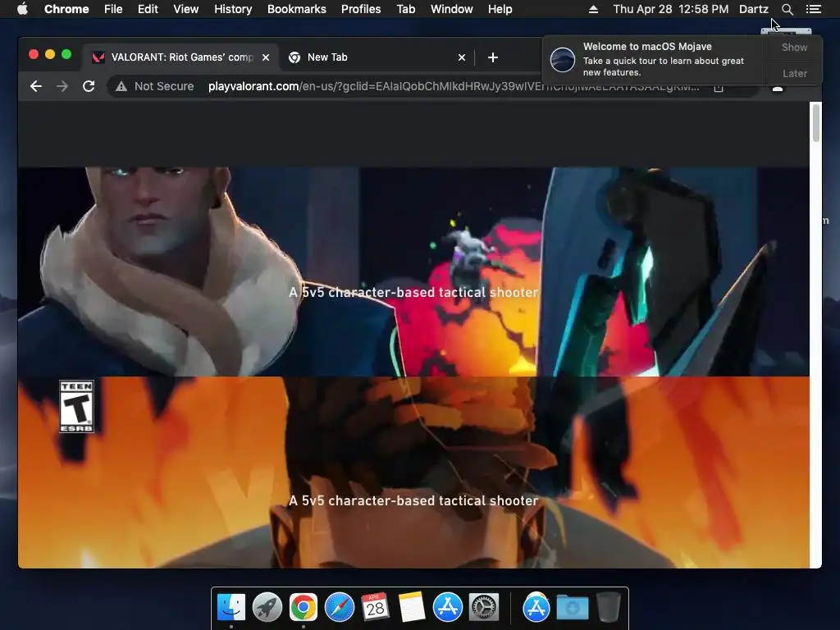Screen dimensions: 840x630
Task: Open the Profiles menu
Action: 361,9
